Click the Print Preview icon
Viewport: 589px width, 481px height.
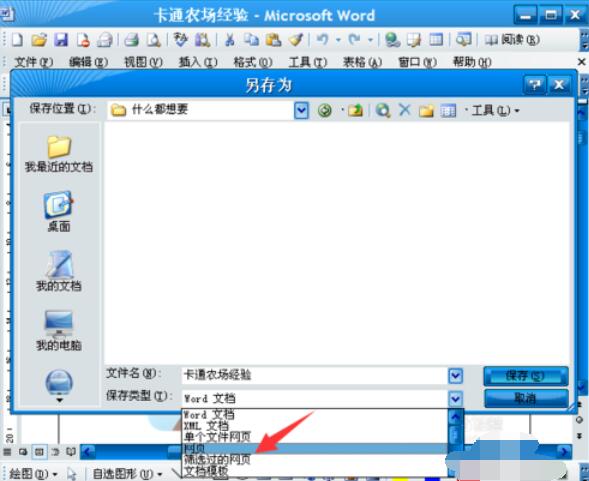pyautogui.click(x=153, y=39)
